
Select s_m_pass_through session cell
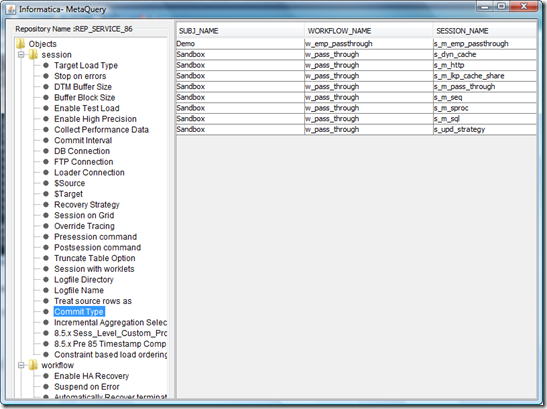[x=485, y=87]
